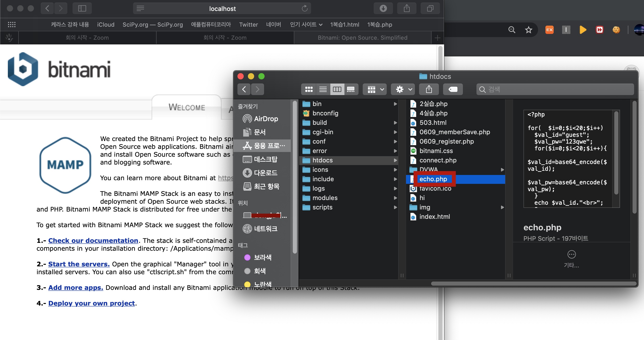Viewport: 644px width, 340px height.
Task: Select 0609_register.php file
Action: point(456,142)
